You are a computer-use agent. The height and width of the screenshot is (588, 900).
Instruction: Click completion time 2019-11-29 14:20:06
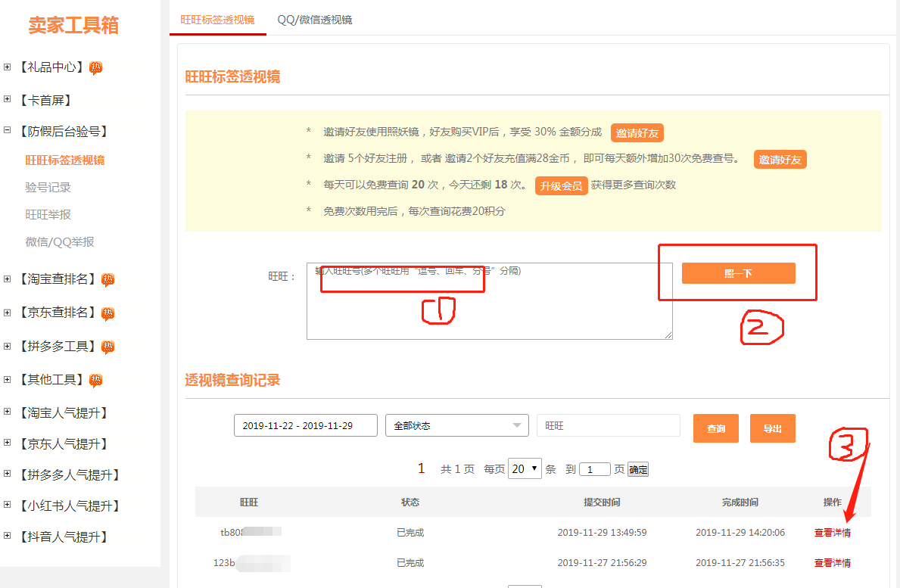tap(740, 532)
